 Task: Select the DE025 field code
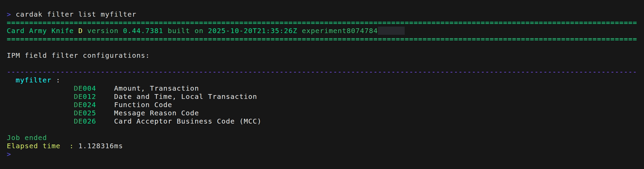pyautogui.click(x=85, y=113)
